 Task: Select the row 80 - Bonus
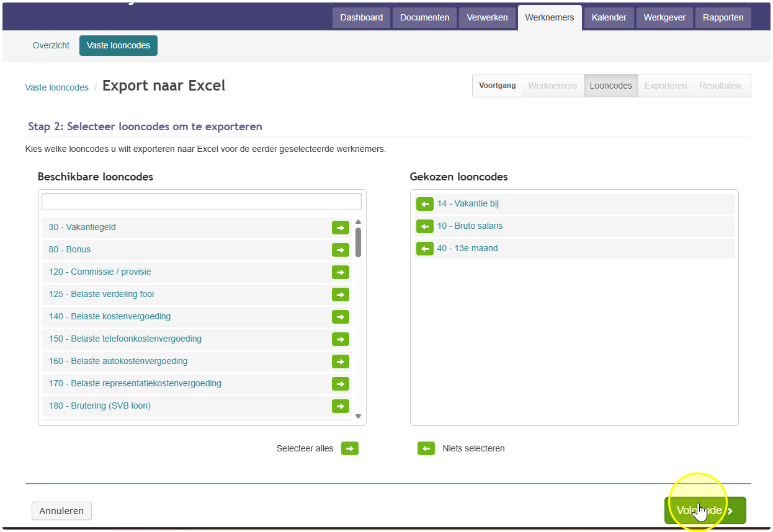197,250
